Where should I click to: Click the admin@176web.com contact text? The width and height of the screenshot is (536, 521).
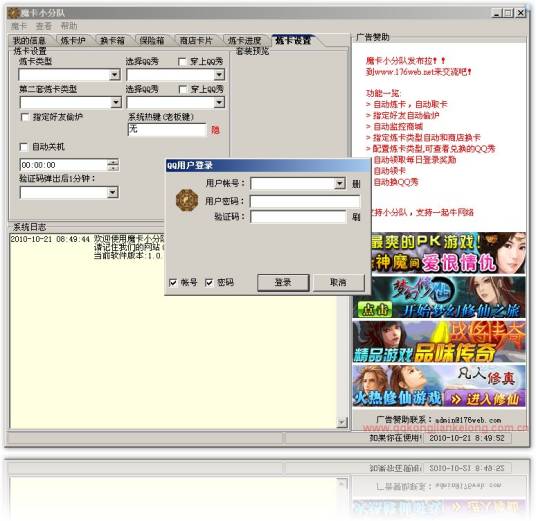pos(468,420)
